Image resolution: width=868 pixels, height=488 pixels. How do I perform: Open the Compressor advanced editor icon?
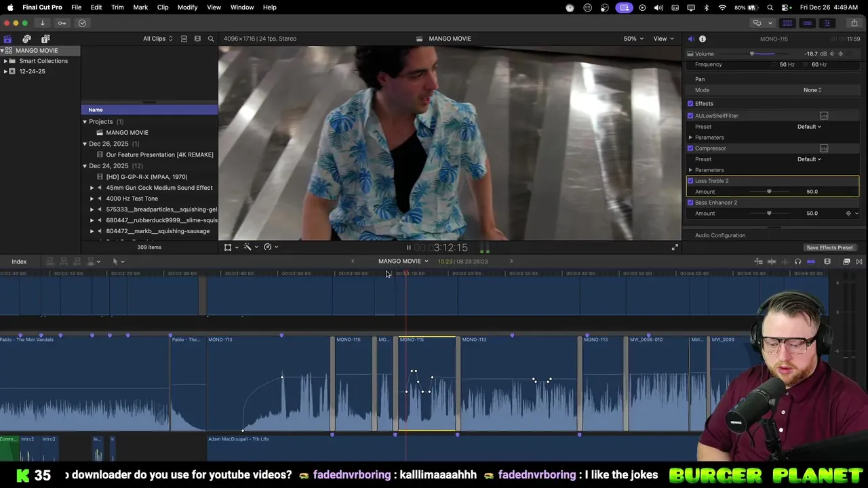(824, 148)
